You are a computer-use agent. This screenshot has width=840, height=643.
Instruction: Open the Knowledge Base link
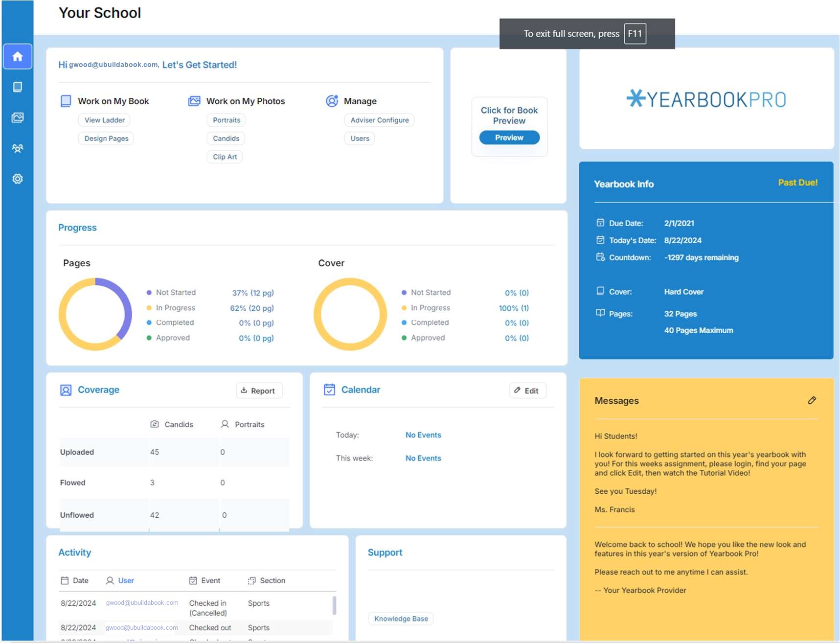(x=401, y=619)
